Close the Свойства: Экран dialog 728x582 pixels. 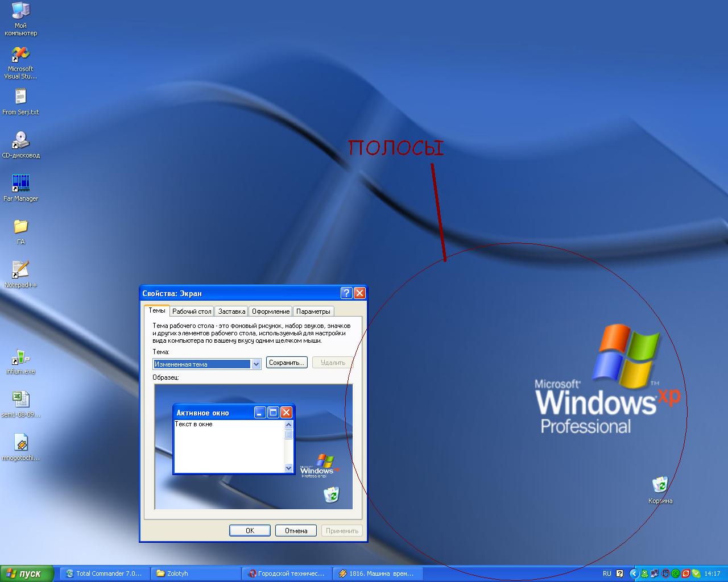coord(359,293)
